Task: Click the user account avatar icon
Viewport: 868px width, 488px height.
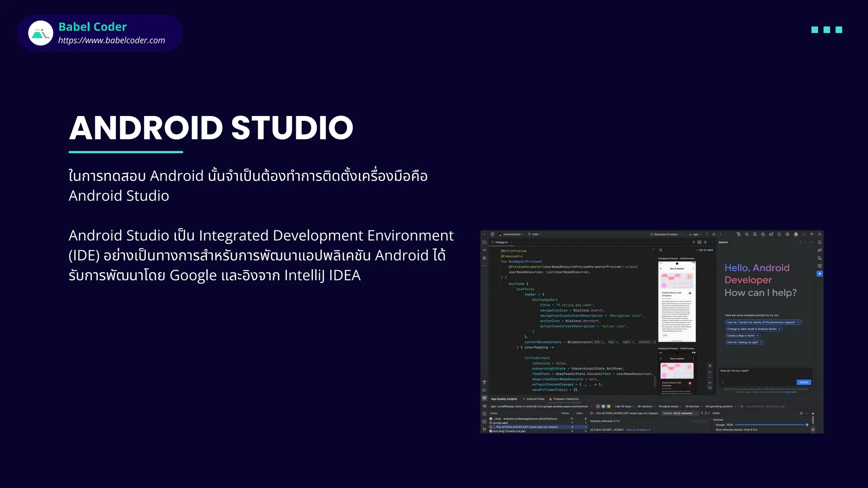Action: click(796, 234)
